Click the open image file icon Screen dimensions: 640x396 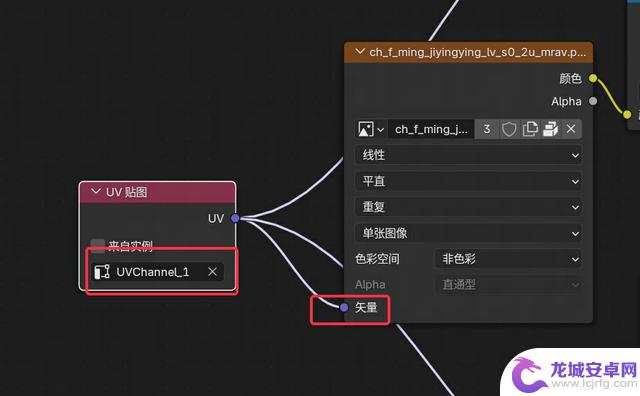[551, 129]
